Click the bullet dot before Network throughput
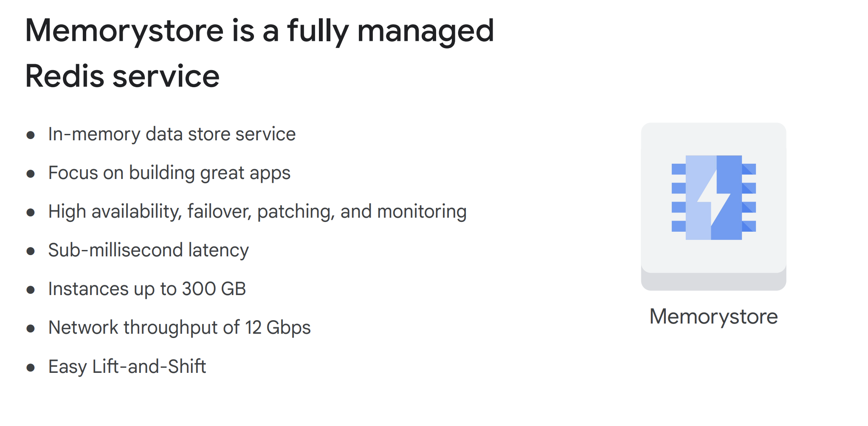868x426 pixels. [31, 329]
